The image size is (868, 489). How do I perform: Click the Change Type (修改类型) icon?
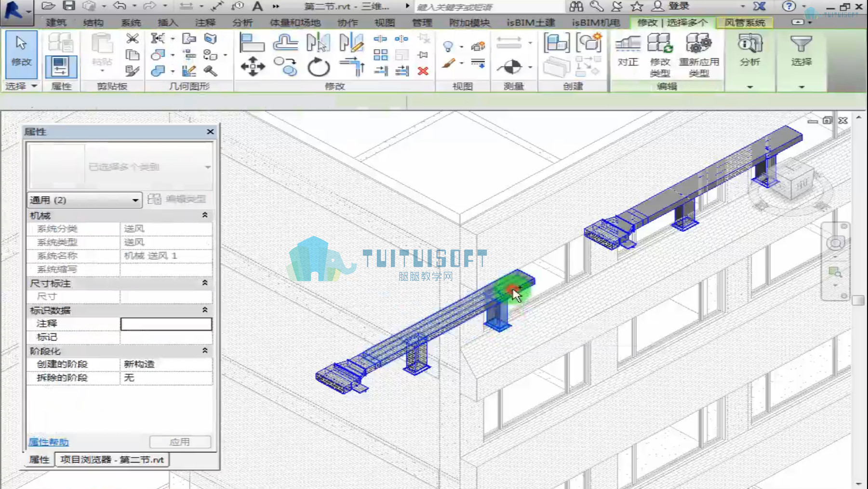[660, 55]
